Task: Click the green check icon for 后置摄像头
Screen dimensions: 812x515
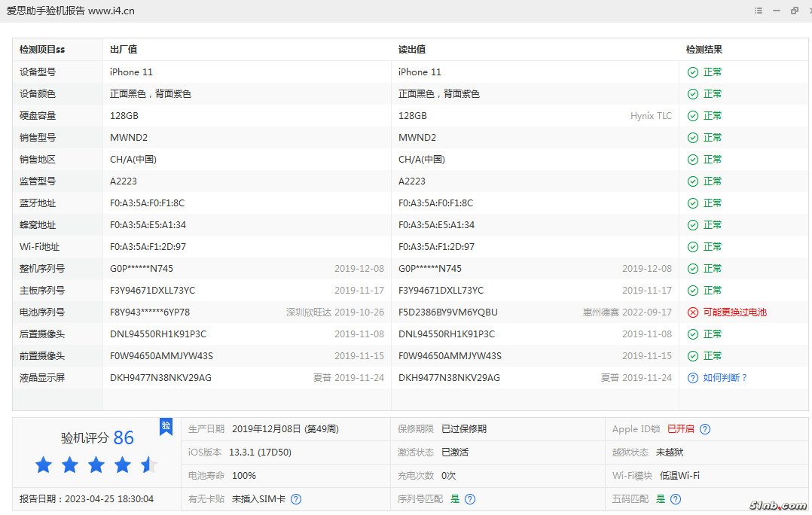Action: click(x=693, y=334)
